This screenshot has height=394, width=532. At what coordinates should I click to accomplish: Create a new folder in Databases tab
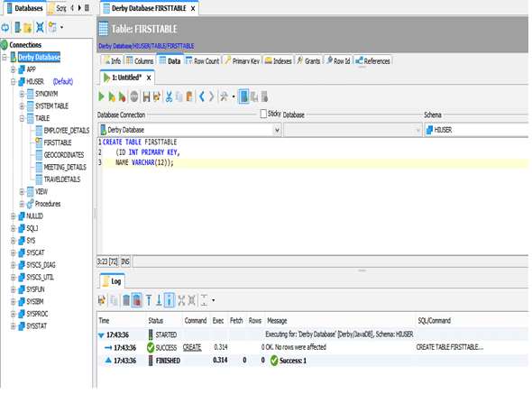(28, 28)
